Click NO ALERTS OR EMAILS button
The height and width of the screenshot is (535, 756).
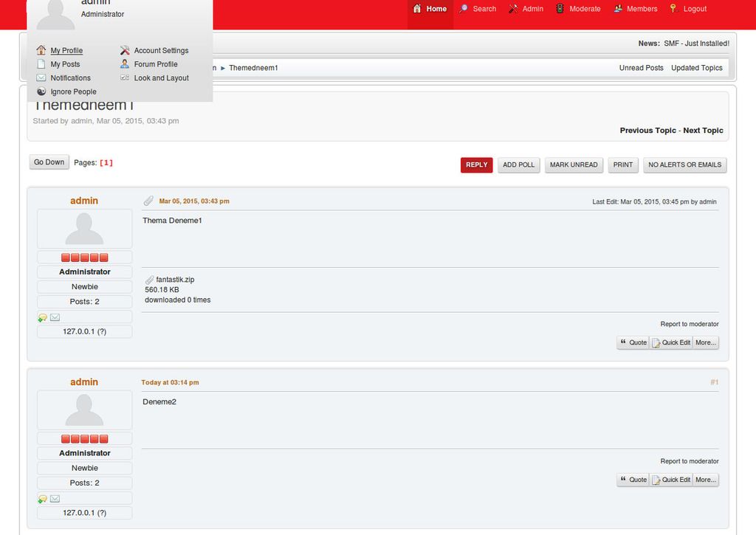(684, 165)
